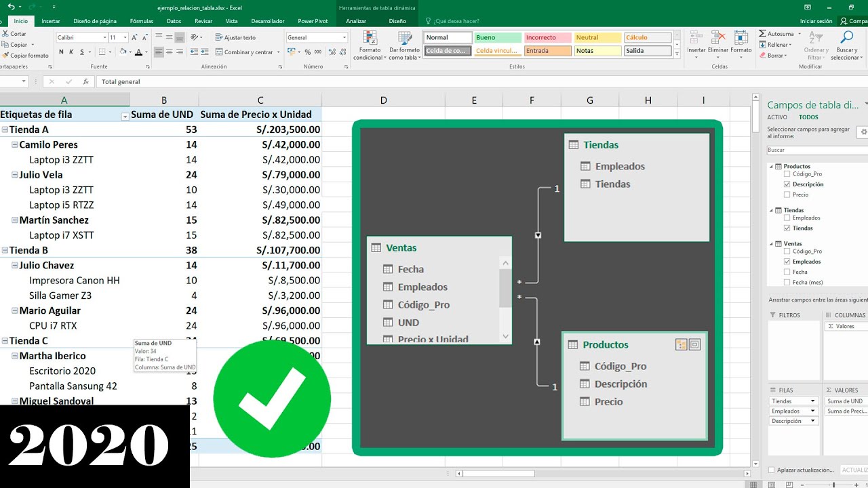Click the borders icon
This screenshot has height=488, width=868.
pos(102,52)
